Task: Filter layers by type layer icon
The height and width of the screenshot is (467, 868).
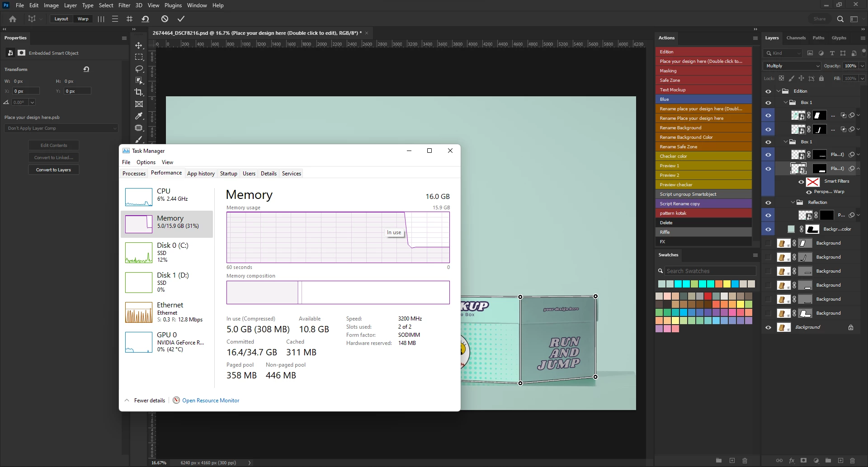Action: point(832,53)
